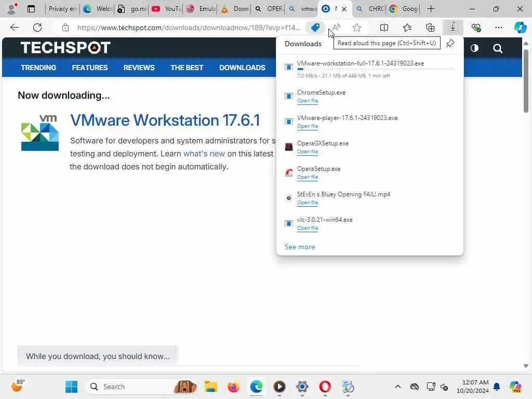Image resolution: width=532 pixels, height=399 pixels.
Task: Switch to the YouTube tab
Action: pyautogui.click(x=166, y=9)
